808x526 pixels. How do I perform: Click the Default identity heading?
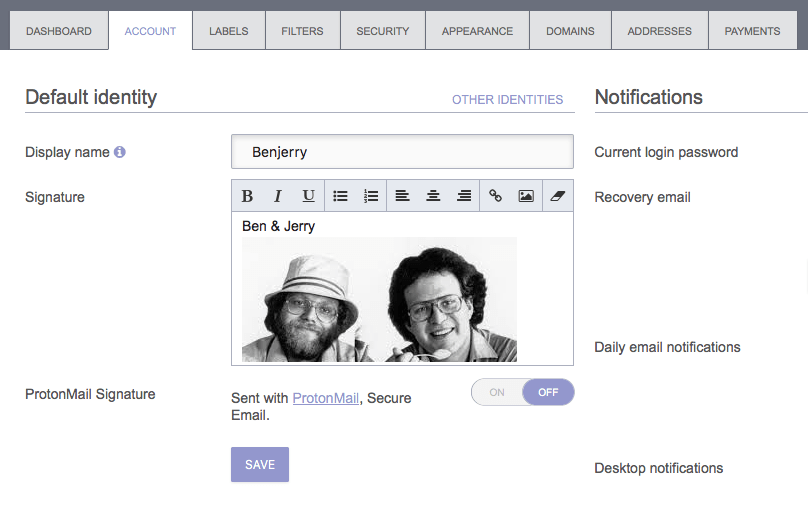91,97
